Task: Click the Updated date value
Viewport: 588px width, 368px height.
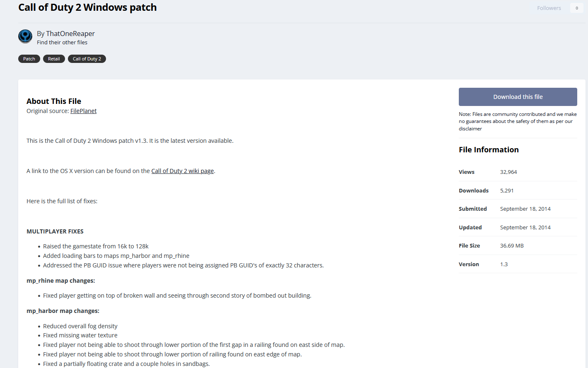Action: [525, 228]
